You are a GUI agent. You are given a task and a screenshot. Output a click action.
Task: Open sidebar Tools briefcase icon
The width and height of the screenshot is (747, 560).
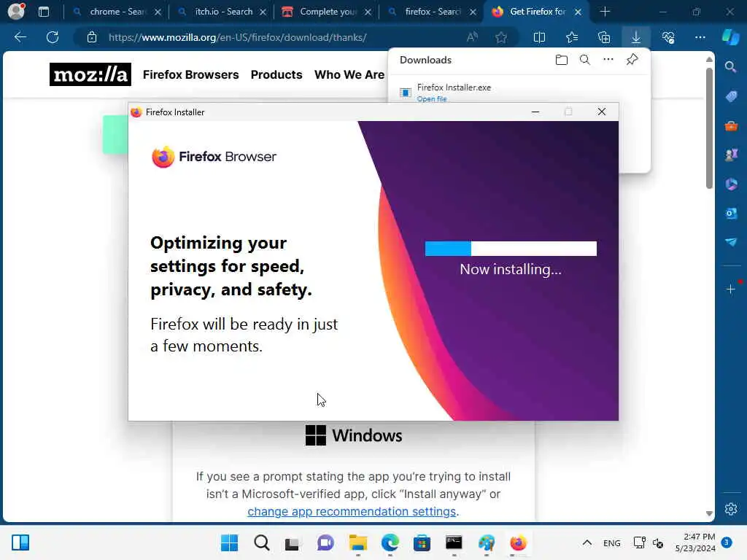731,126
